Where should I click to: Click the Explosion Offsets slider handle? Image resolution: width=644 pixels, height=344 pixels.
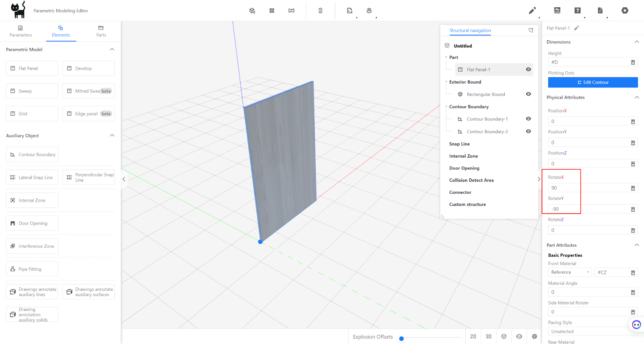pyautogui.click(x=401, y=338)
